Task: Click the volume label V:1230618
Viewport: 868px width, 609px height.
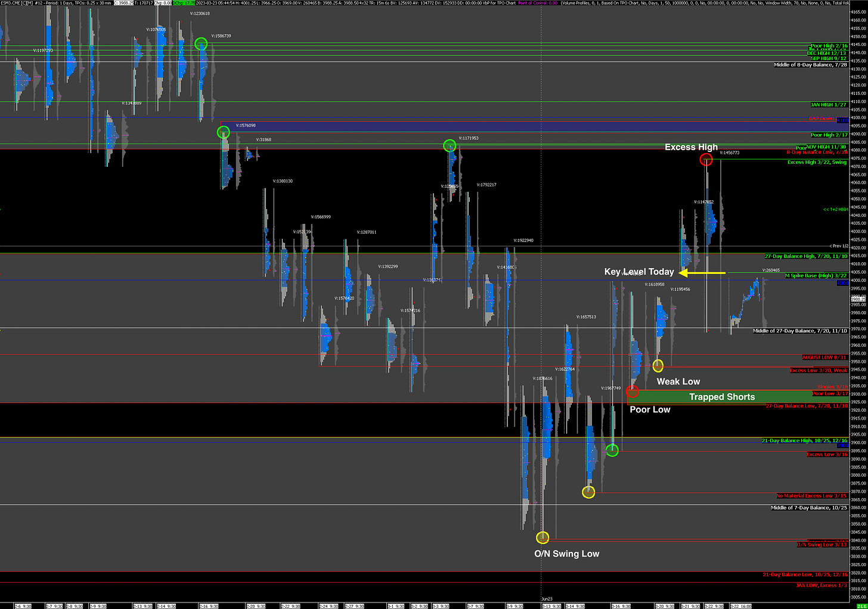Action: pyautogui.click(x=200, y=13)
